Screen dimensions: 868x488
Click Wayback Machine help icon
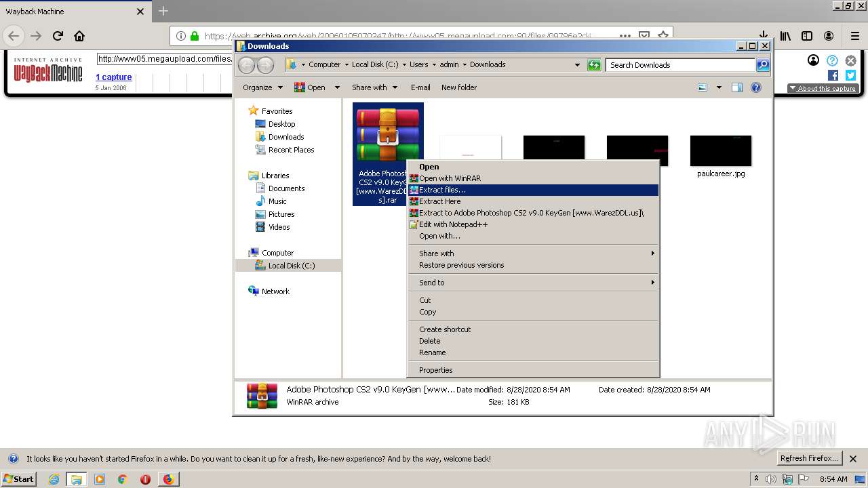(x=832, y=60)
